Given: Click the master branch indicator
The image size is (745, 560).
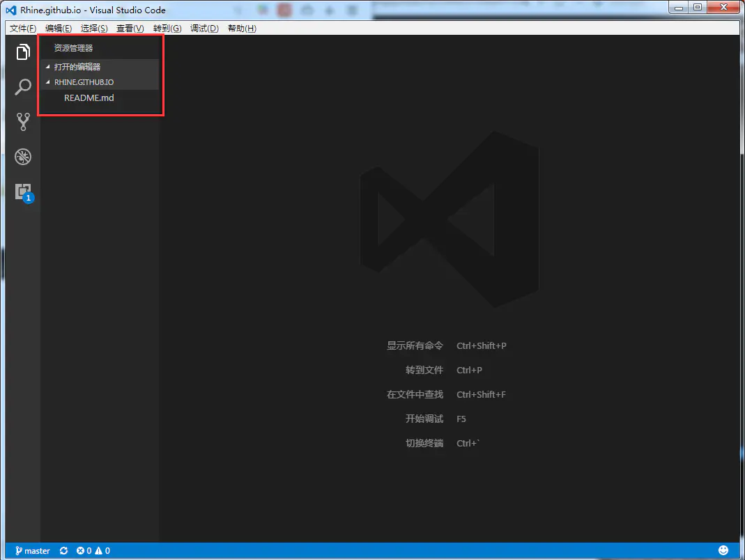Looking at the screenshot, I should click(32, 550).
